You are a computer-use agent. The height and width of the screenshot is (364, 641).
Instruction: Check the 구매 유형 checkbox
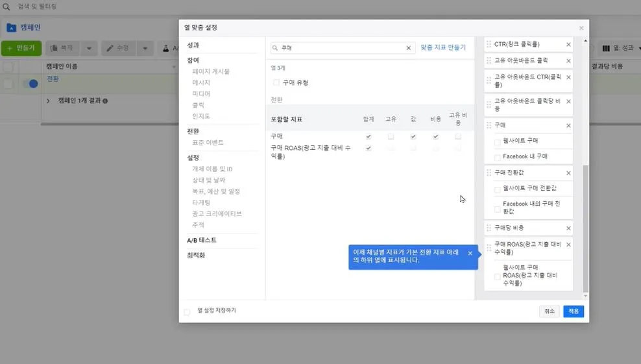(276, 82)
